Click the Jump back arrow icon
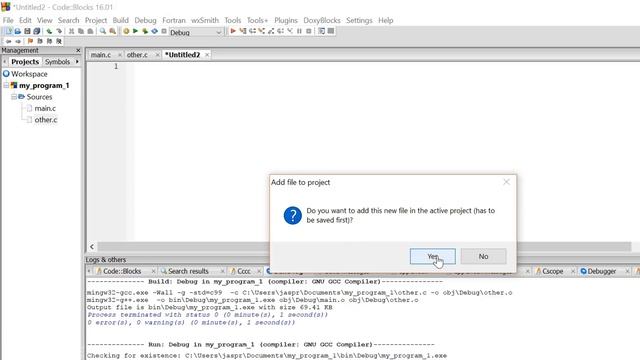 point(9,41)
